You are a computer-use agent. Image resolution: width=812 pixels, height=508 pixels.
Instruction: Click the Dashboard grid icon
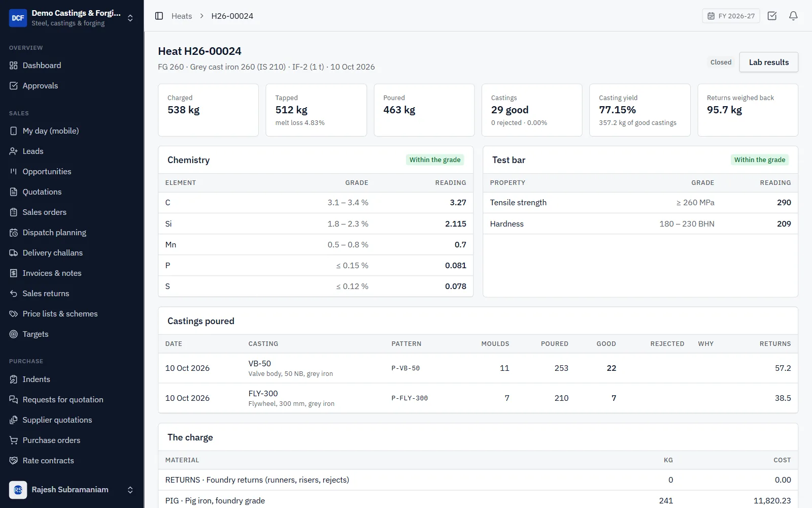[14, 66]
